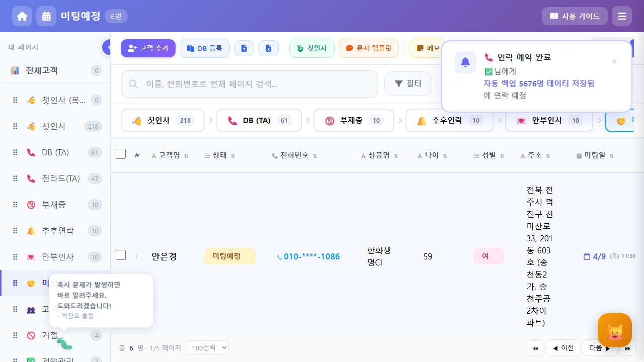Toggle sorting on the 고객명 column

[x=186, y=156]
